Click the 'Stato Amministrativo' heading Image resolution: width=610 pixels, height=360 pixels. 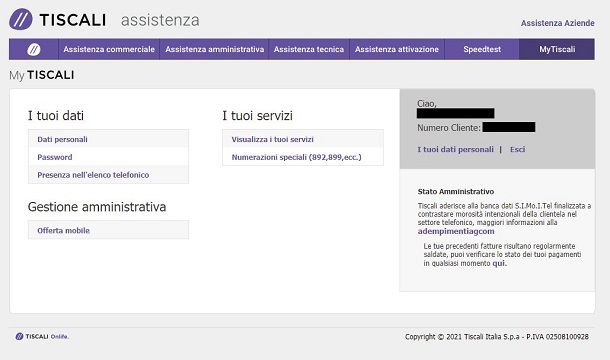point(456,191)
